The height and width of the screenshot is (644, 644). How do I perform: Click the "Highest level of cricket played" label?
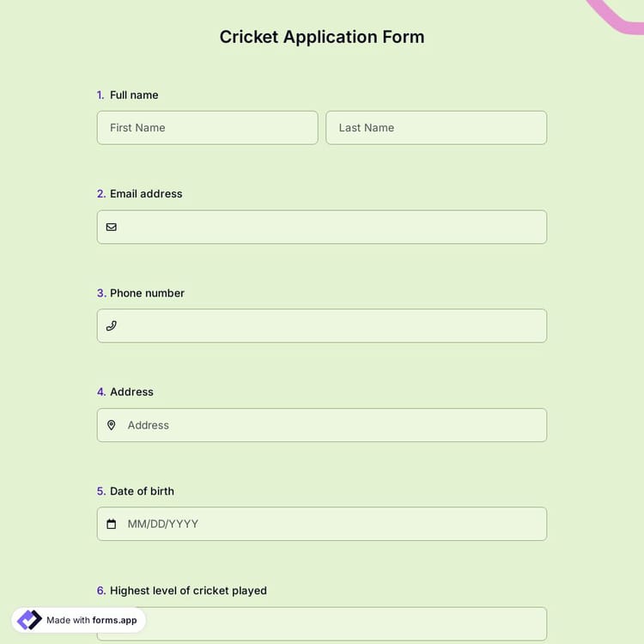[x=188, y=591]
